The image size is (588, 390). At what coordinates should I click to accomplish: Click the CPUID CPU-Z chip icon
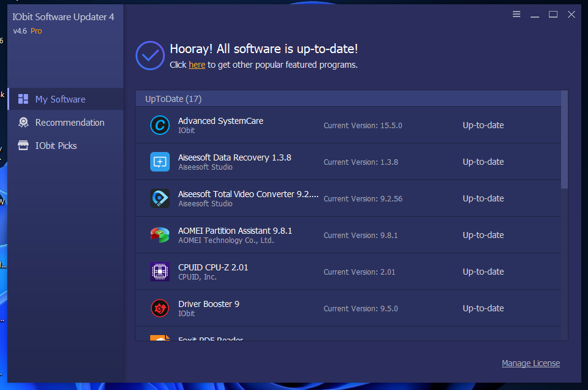[x=160, y=272]
